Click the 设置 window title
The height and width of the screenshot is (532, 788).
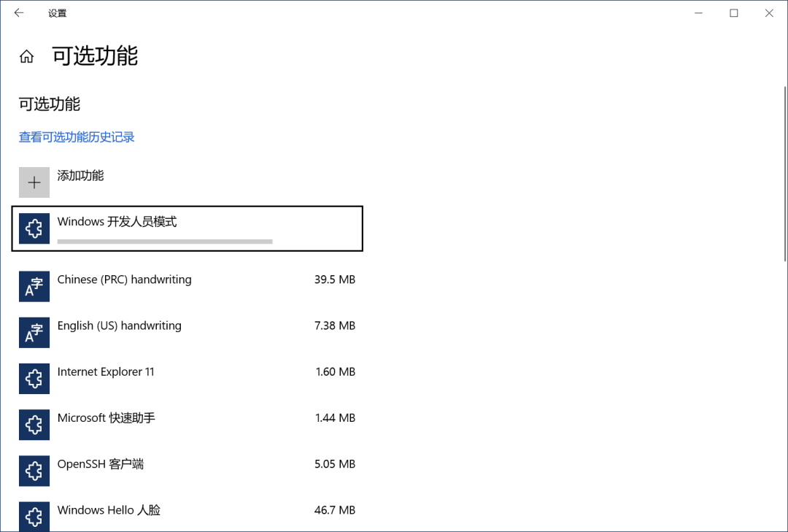point(58,14)
